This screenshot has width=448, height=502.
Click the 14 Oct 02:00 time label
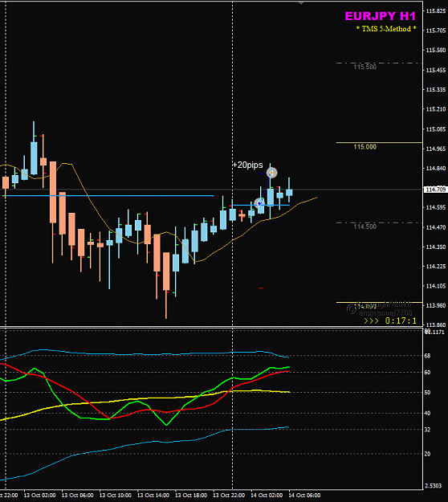[267, 496]
